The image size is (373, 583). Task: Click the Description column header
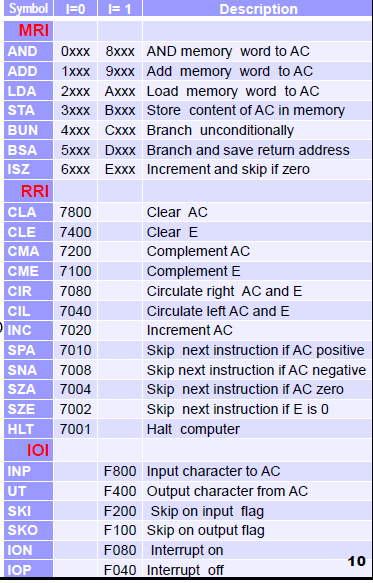point(258,9)
